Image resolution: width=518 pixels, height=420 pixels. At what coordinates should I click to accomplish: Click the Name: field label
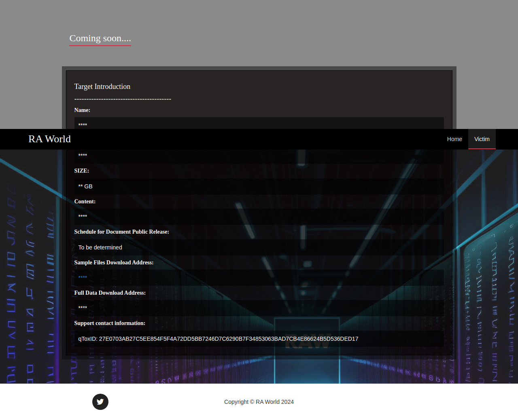click(82, 110)
